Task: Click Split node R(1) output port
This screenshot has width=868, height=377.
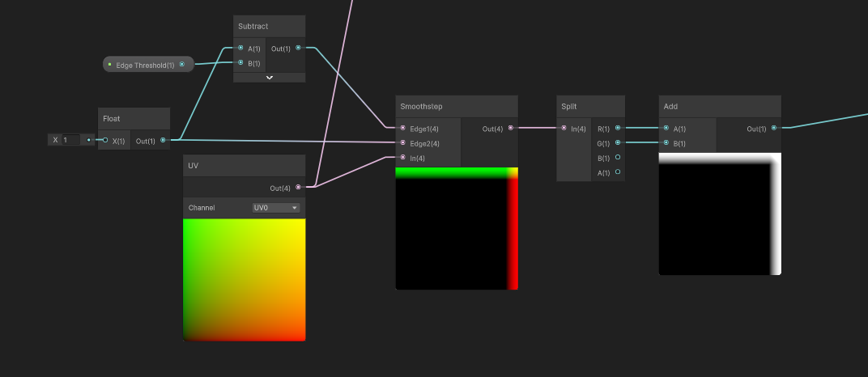Action: [x=618, y=129]
